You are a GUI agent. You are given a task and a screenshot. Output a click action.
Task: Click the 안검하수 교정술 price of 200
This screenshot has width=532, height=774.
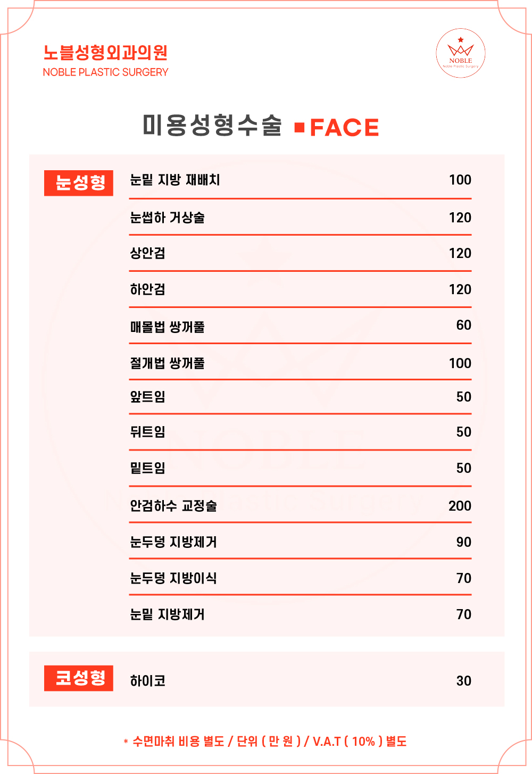pyautogui.click(x=460, y=506)
